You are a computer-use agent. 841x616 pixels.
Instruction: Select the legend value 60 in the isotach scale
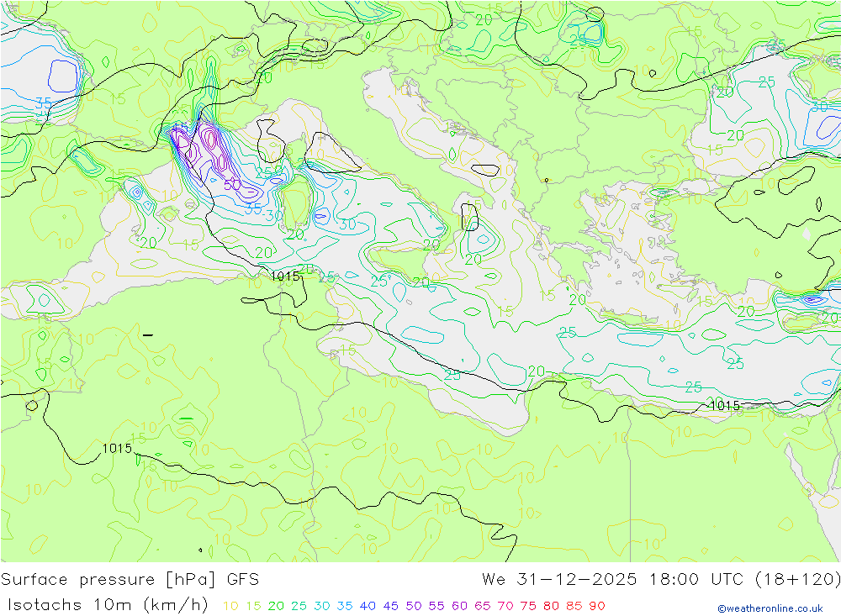pyautogui.click(x=460, y=606)
